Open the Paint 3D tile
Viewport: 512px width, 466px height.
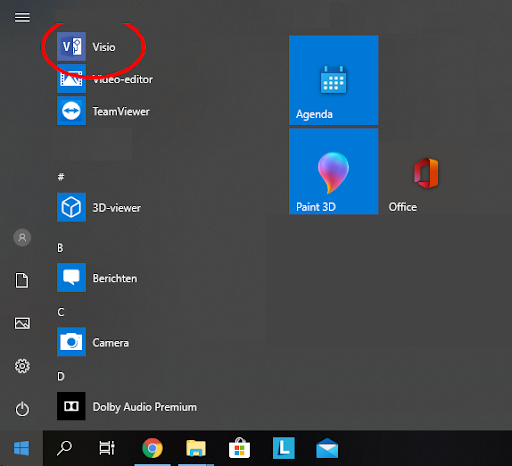tap(334, 171)
